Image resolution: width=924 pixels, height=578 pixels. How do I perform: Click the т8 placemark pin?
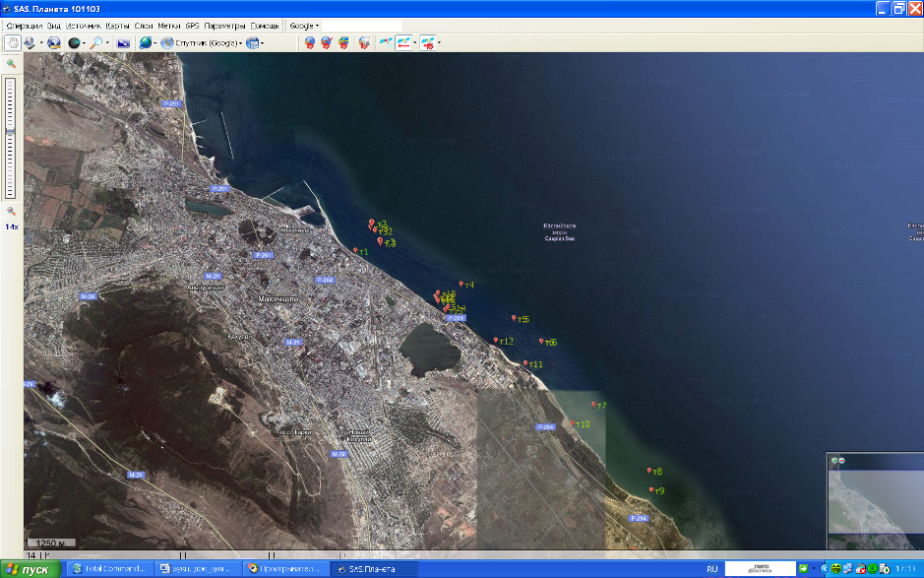tap(649, 471)
